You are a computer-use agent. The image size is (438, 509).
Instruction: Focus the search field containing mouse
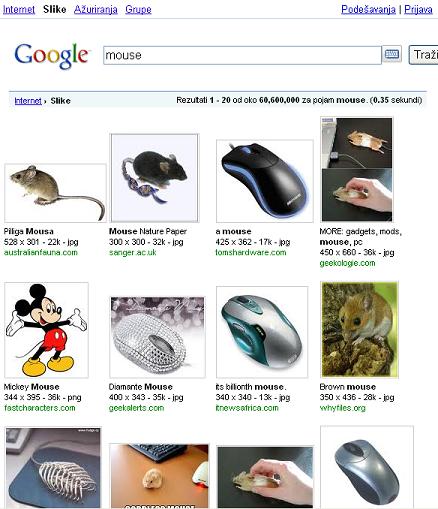[242, 55]
